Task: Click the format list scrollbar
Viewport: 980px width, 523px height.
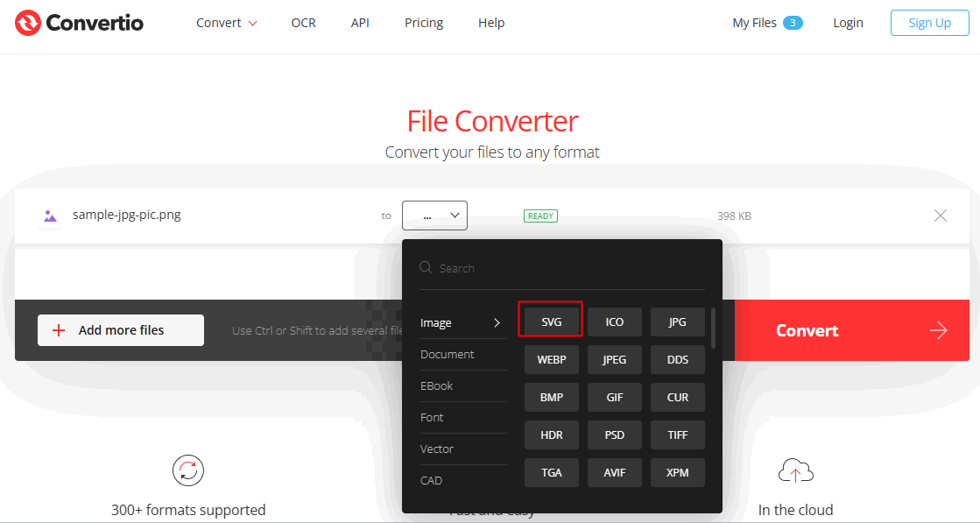Action: 713,328
